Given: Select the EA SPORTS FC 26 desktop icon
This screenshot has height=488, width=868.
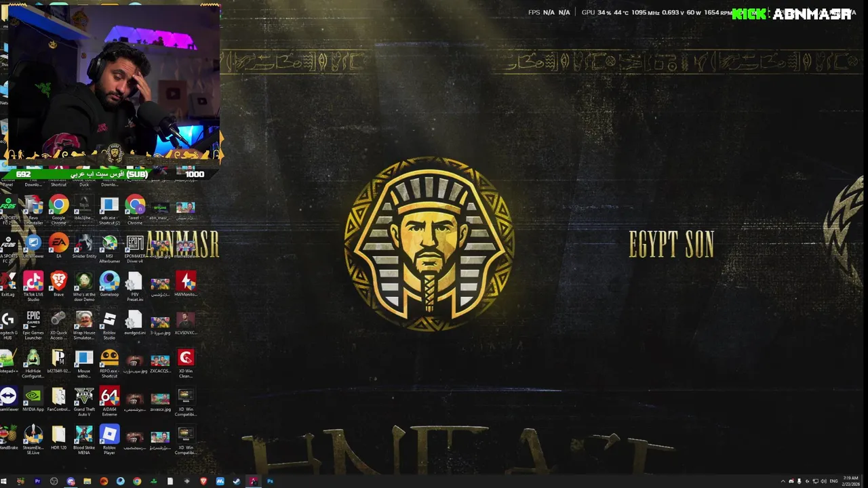Looking at the screenshot, I should tap(7, 248).
